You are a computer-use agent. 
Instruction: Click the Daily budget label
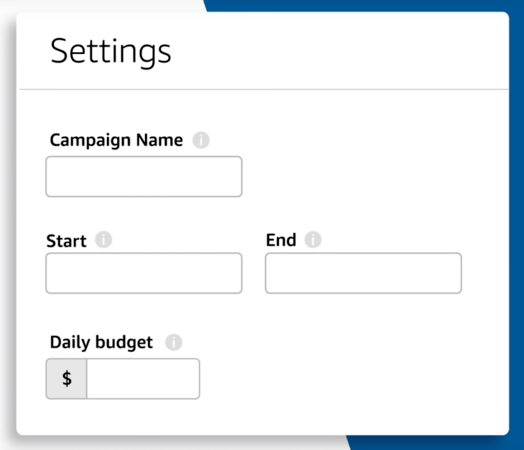[x=101, y=342]
